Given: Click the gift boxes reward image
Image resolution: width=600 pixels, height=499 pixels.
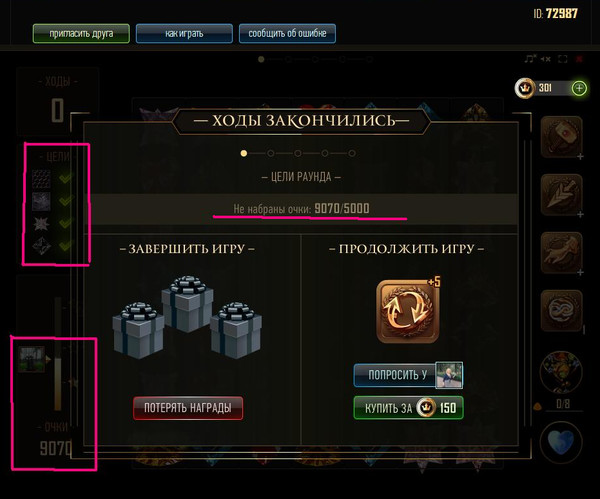Looking at the screenshot, I should [188, 317].
